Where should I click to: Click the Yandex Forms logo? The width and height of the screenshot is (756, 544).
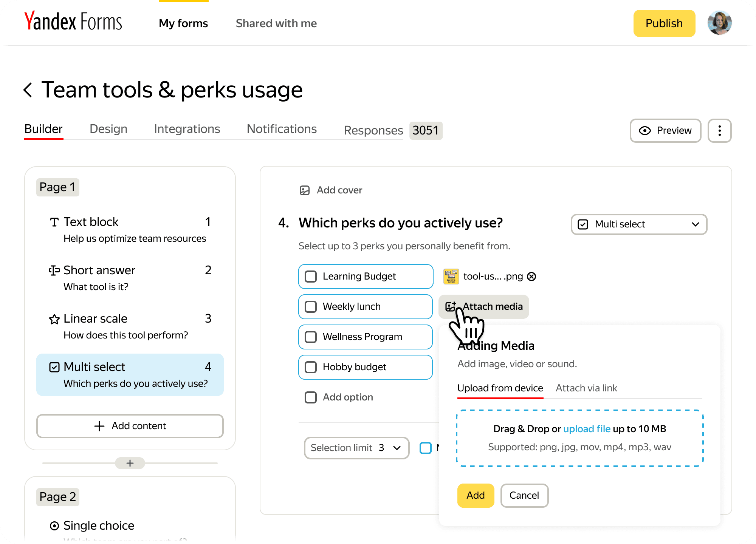tap(73, 22)
